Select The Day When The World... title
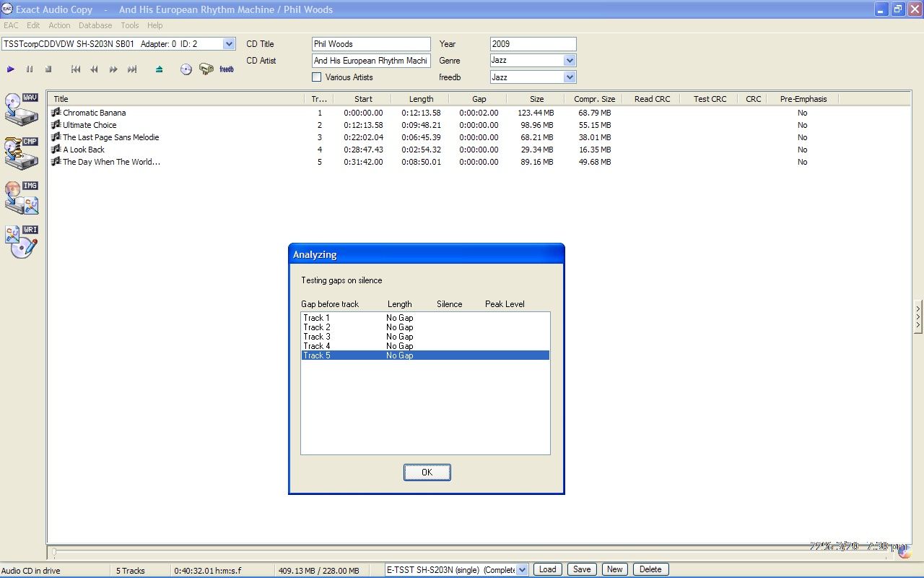 pyautogui.click(x=111, y=162)
